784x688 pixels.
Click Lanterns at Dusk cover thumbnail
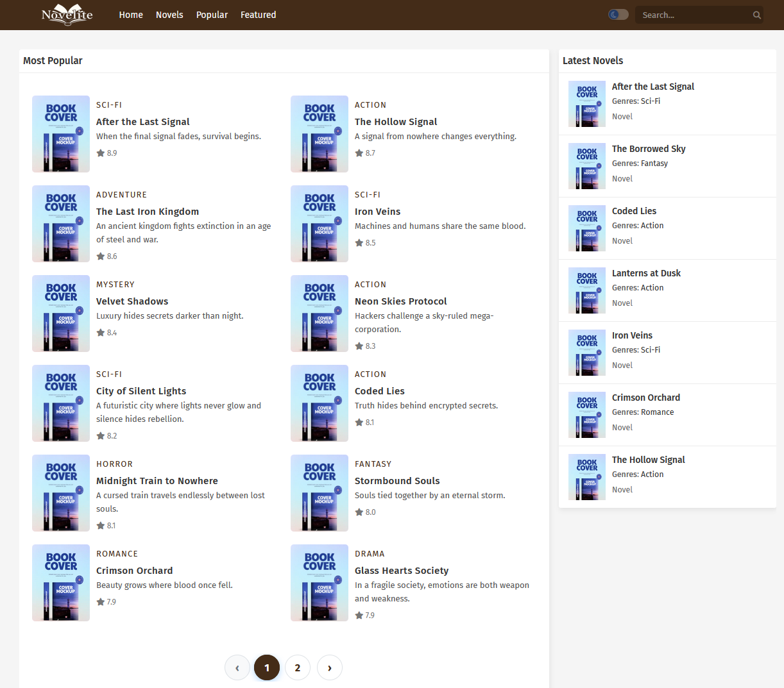(587, 290)
